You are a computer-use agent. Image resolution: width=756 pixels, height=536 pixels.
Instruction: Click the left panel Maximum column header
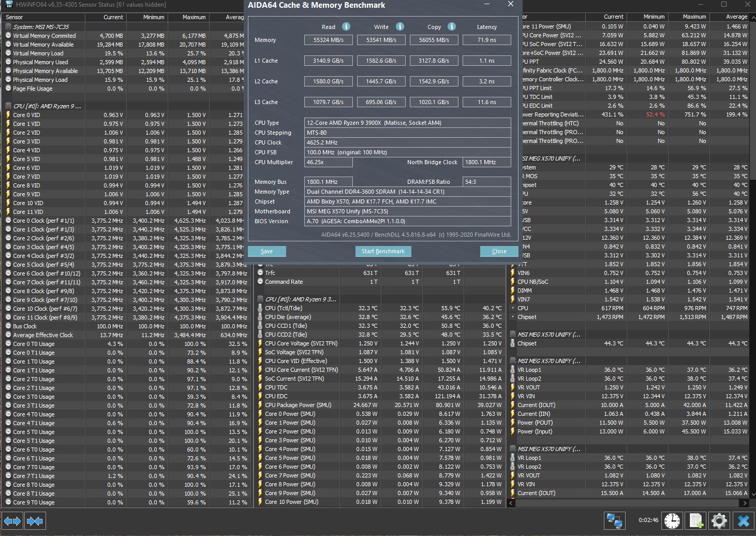pyautogui.click(x=188, y=17)
